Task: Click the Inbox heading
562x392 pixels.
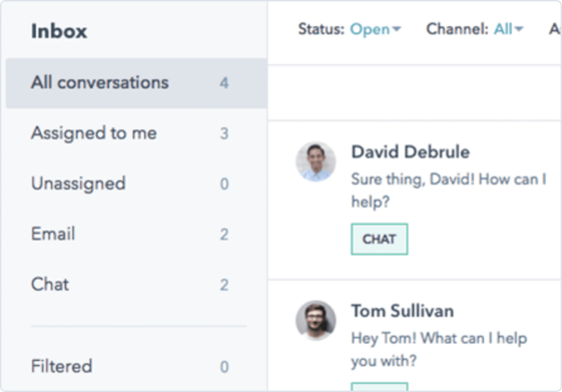Action: click(59, 31)
